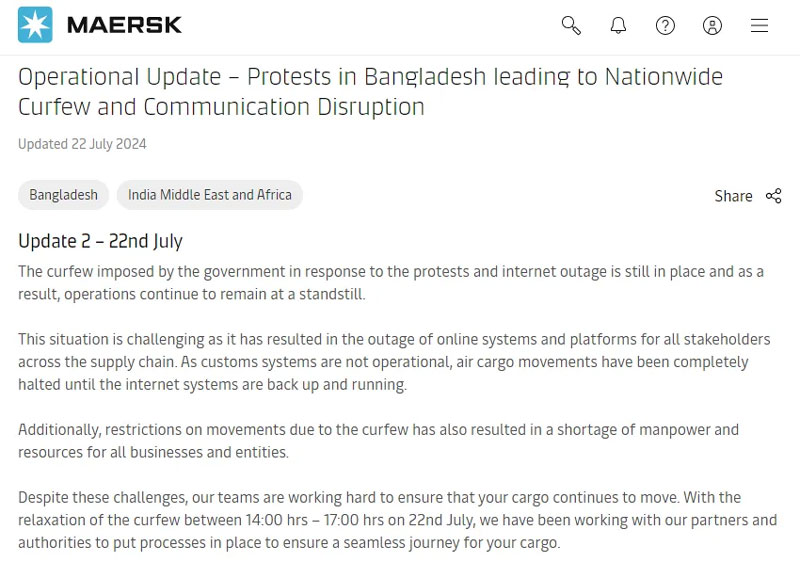Select the Bangladesh tag pill
Screen dimensions: 800x562
tap(64, 195)
